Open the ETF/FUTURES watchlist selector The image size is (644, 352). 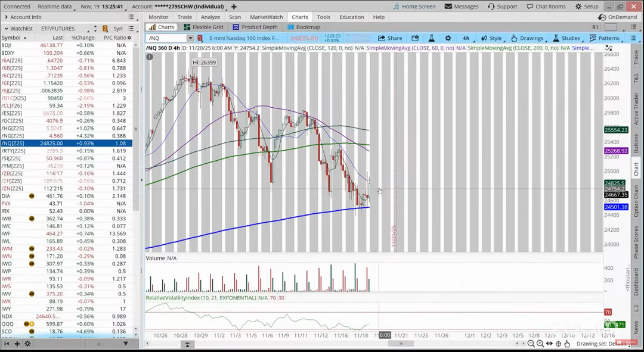pos(64,29)
